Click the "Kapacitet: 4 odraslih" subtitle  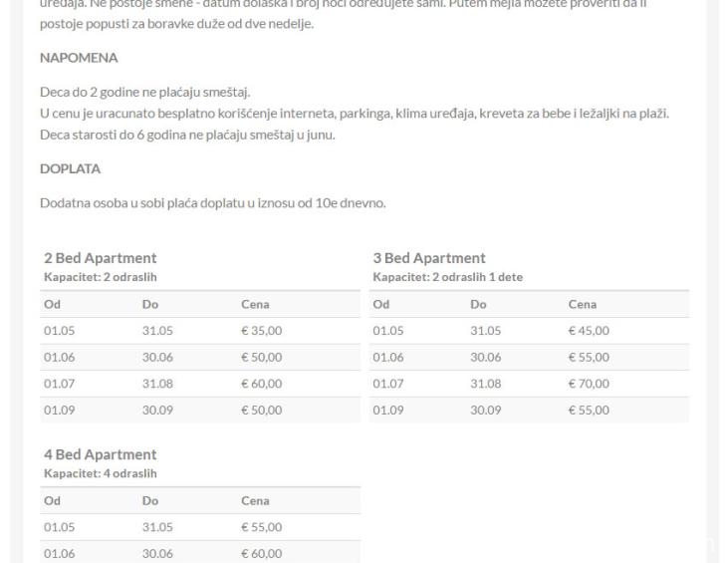pos(101,472)
